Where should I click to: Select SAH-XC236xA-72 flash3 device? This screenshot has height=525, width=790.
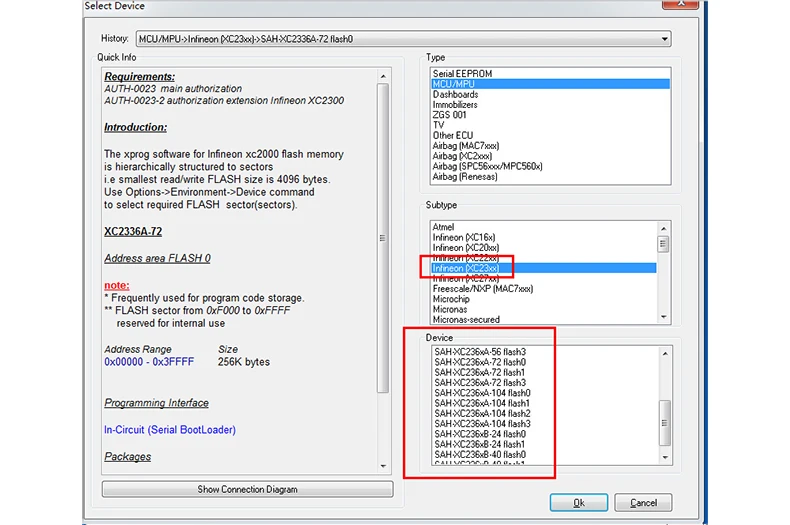tap(546, 382)
